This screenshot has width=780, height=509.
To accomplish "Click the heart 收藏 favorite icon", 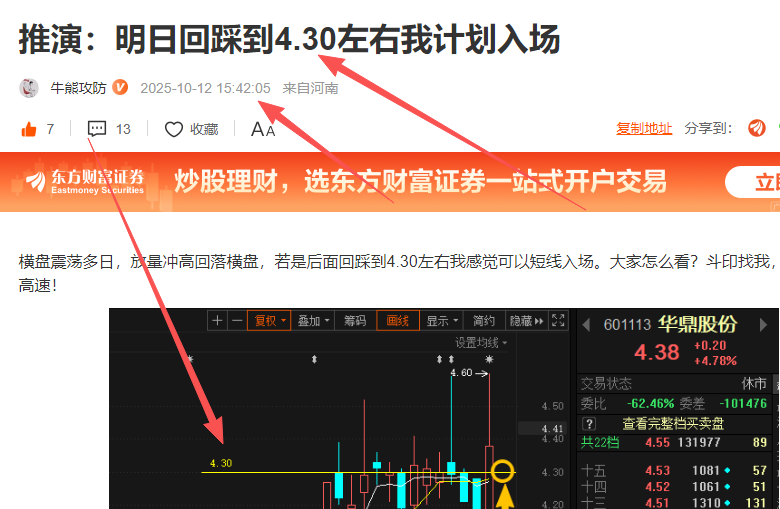I will 174,129.
